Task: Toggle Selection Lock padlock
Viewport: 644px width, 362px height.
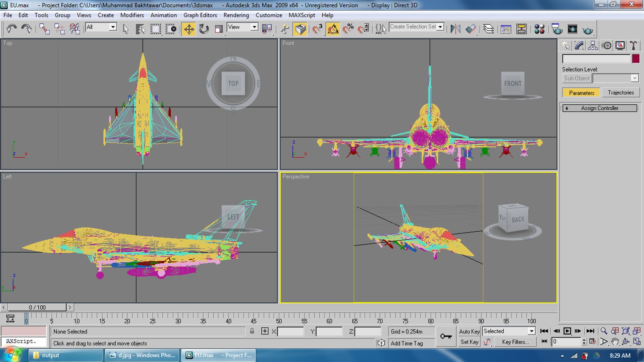Action: (x=252, y=331)
